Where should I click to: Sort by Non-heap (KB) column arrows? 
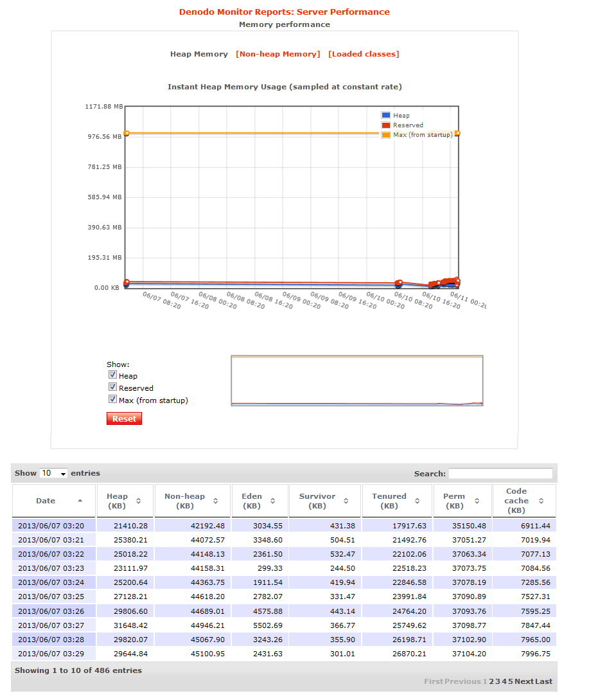click(216, 501)
